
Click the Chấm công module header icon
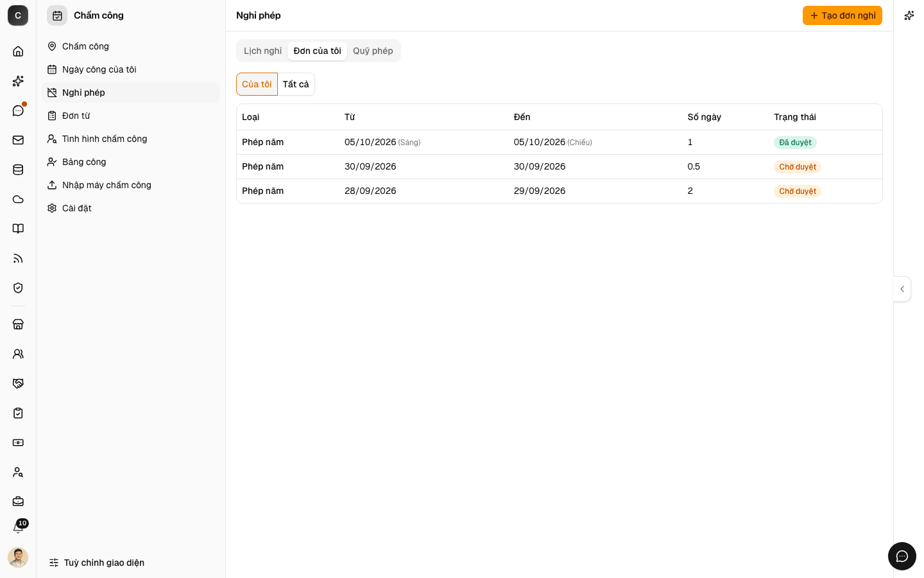pos(57,15)
